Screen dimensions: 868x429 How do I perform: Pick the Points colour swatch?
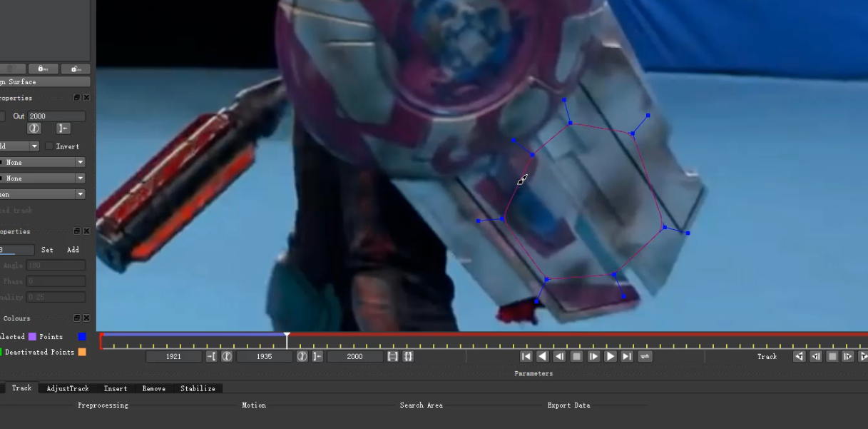point(82,337)
